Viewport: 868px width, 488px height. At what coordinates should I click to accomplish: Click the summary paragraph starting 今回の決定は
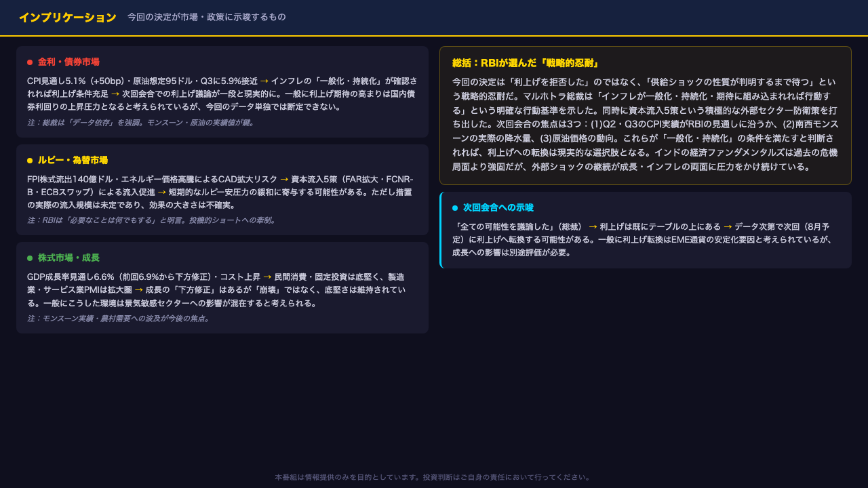point(646,123)
